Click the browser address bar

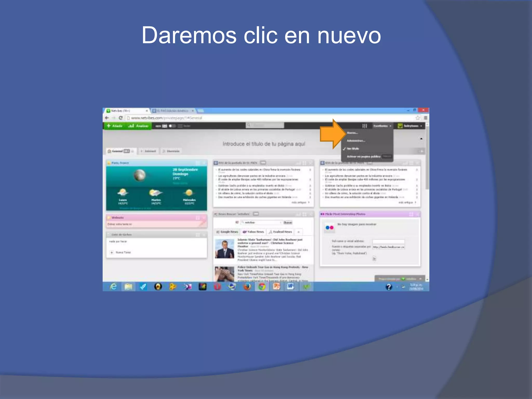tap(270, 118)
